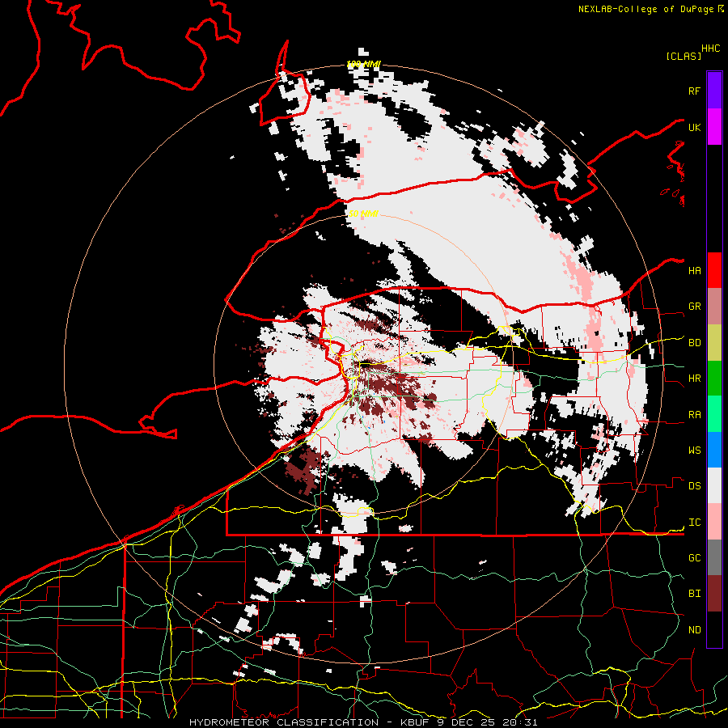728x728 pixels.
Task: Click the GC legend label
Action: coord(694,558)
